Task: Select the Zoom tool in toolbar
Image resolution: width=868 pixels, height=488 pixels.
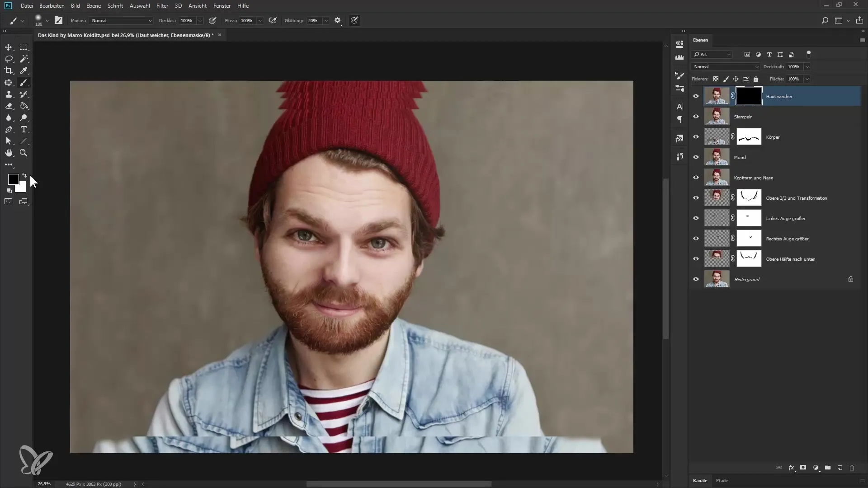Action: (x=24, y=153)
